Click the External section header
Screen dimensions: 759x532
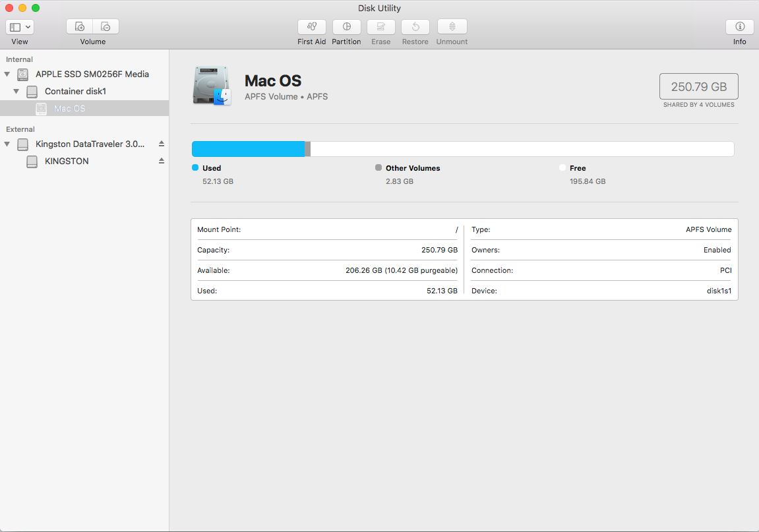[x=20, y=129]
